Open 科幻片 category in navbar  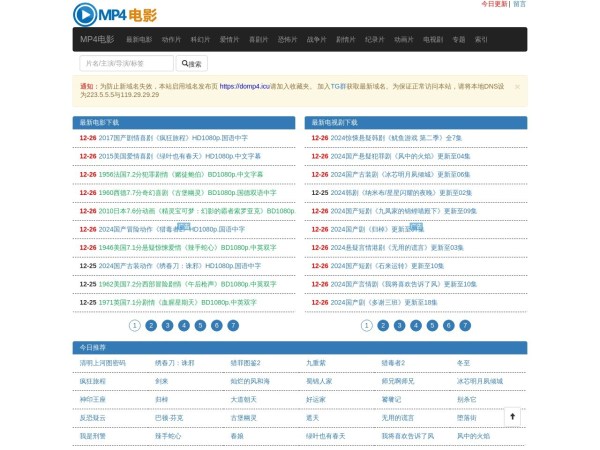point(200,40)
